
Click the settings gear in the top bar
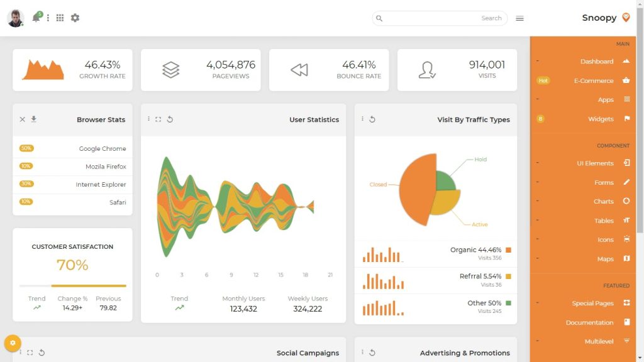tap(75, 18)
